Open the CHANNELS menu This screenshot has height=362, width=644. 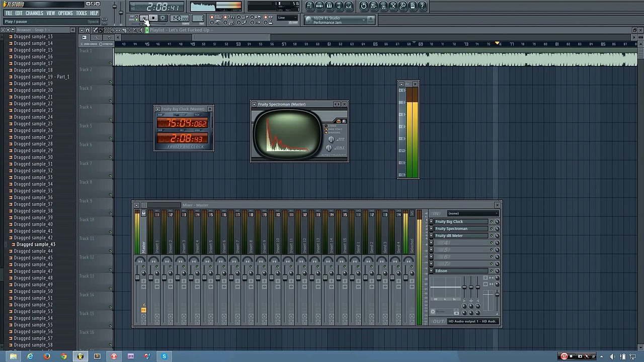(34, 13)
